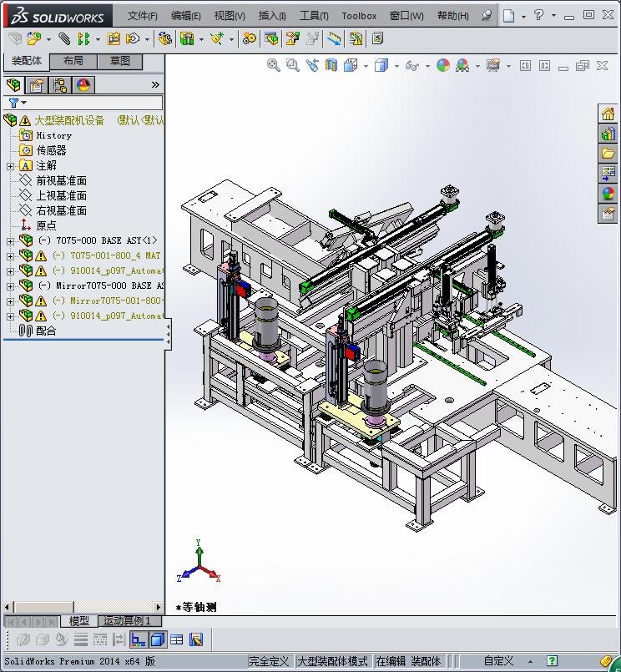Expand the 7075-001-800_4 MAT component node
Image resolution: width=621 pixels, height=672 pixels.
pyautogui.click(x=10, y=256)
